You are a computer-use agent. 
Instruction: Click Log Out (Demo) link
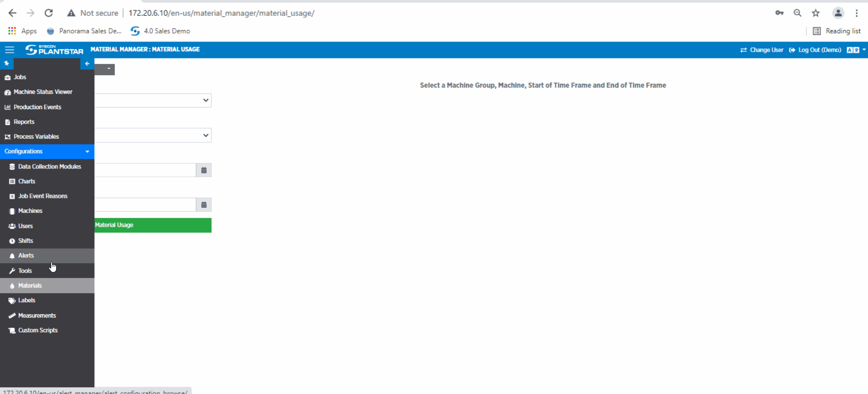pos(815,50)
